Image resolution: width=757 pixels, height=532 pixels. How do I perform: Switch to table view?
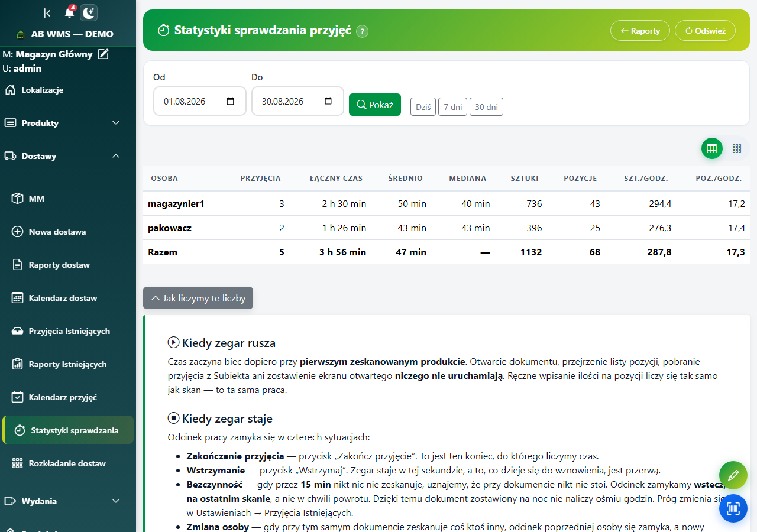[712, 148]
